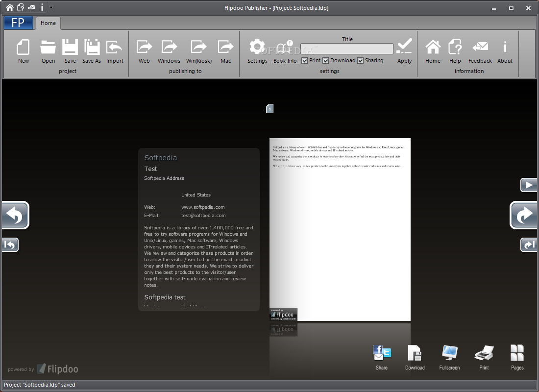539x392 pixels.
Task: Flip to the previous page
Action: pyautogui.click(x=15, y=215)
